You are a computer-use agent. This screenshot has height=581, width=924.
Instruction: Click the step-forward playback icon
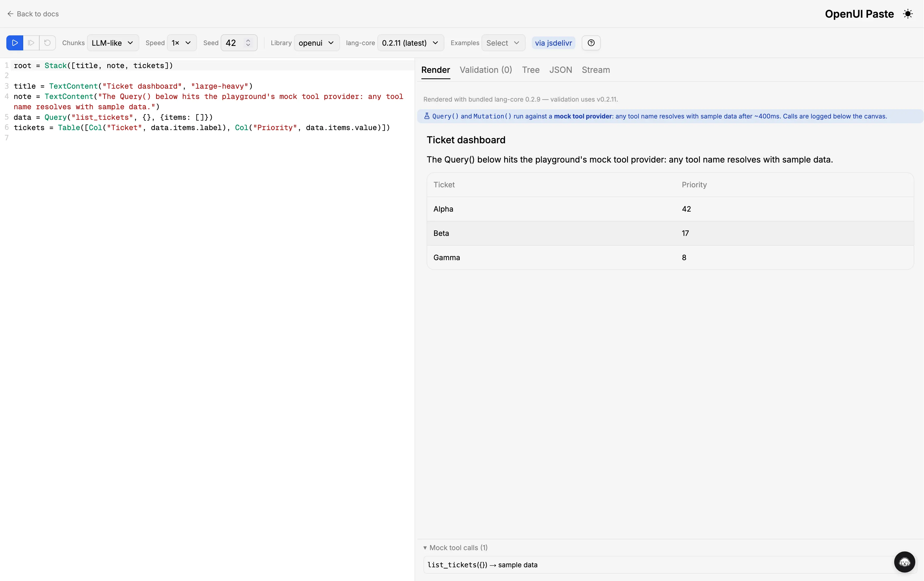pyautogui.click(x=31, y=43)
